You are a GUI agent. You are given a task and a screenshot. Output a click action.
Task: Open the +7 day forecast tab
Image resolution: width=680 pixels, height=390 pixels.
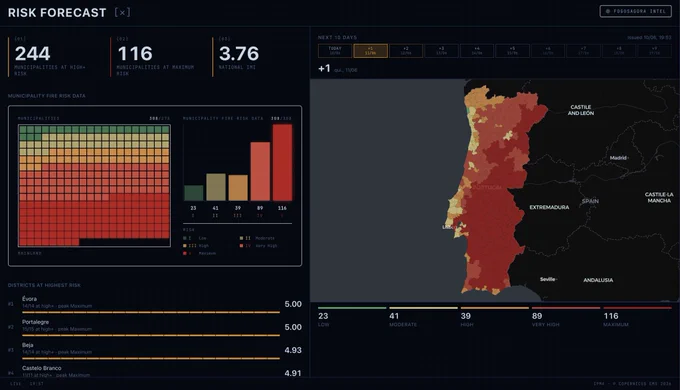(584, 51)
